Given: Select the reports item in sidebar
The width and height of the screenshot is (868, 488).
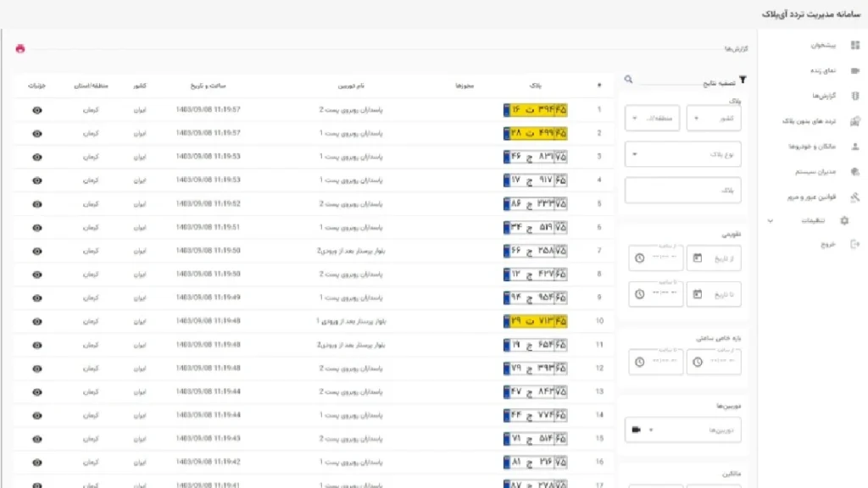Looking at the screenshot, I should click(824, 96).
